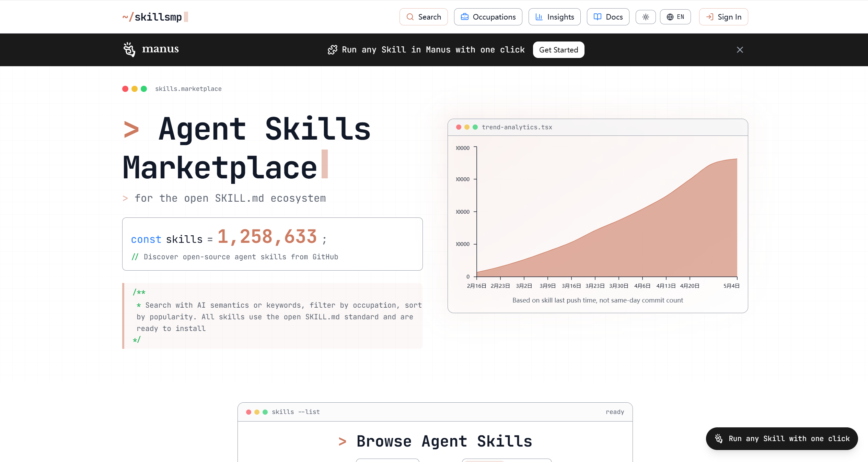The width and height of the screenshot is (868, 462).
Task: Open the Docs page
Action: point(608,17)
